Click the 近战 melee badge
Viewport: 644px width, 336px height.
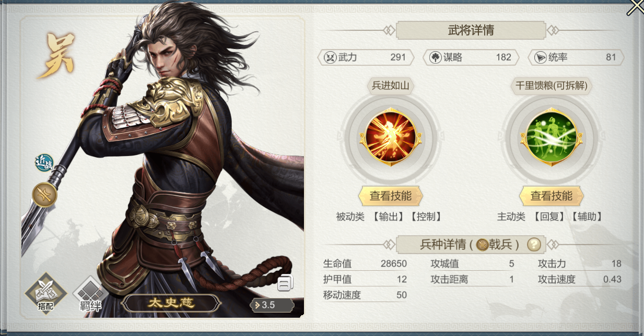[44, 163]
